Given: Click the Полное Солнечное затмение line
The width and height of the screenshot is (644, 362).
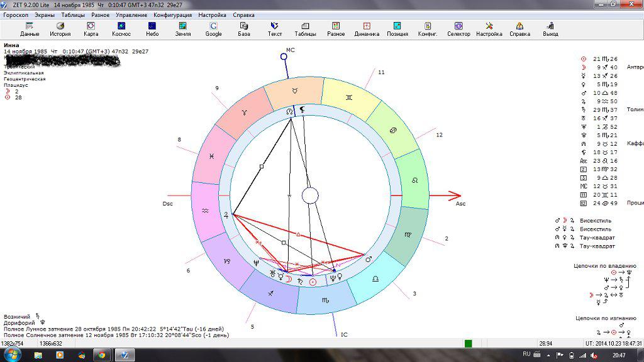Looking at the screenshot, I should click(116, 335).
